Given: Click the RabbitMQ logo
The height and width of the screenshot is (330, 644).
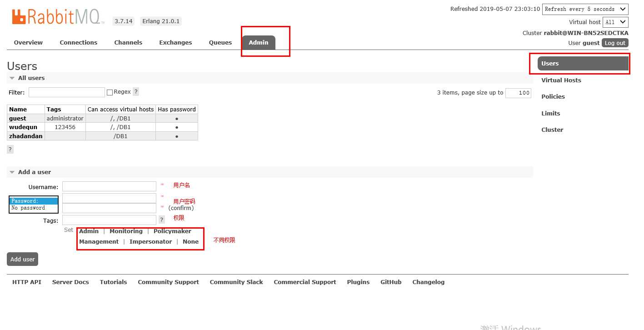Looking at the screenshot, I should click(x=58, y=16).
